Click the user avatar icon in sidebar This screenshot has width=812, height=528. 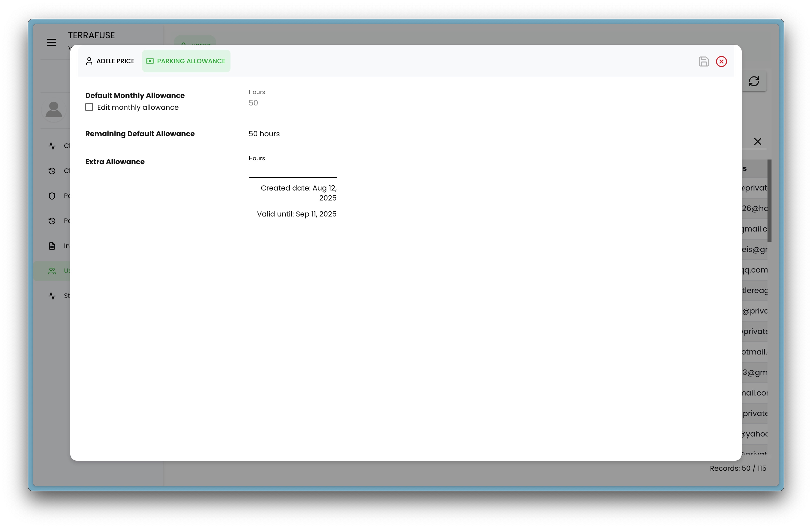(x=53, y=110)
